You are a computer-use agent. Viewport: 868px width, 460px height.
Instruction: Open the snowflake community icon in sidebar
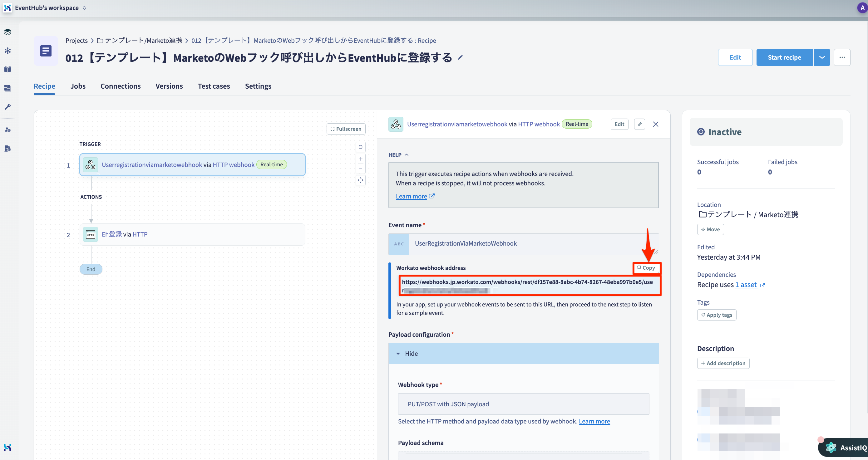pyautogui.click(x=8, y=51)
